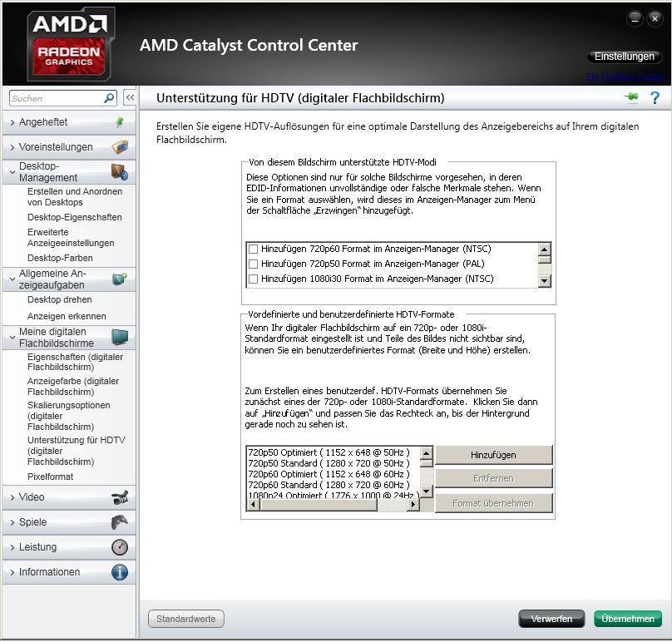Click the green pin icon beside Angeheftet
The height and width of the screenshot is (642, 672).
tap(120, 122)
